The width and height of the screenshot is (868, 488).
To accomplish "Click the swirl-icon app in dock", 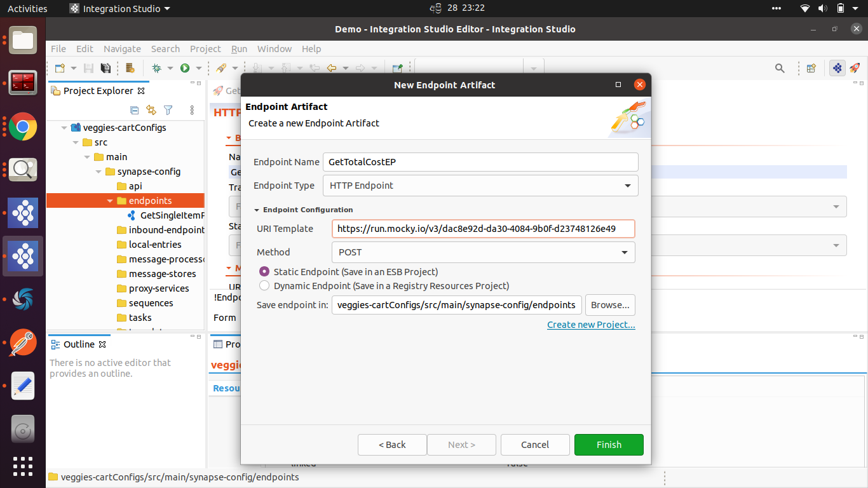I will coord(23,299).
